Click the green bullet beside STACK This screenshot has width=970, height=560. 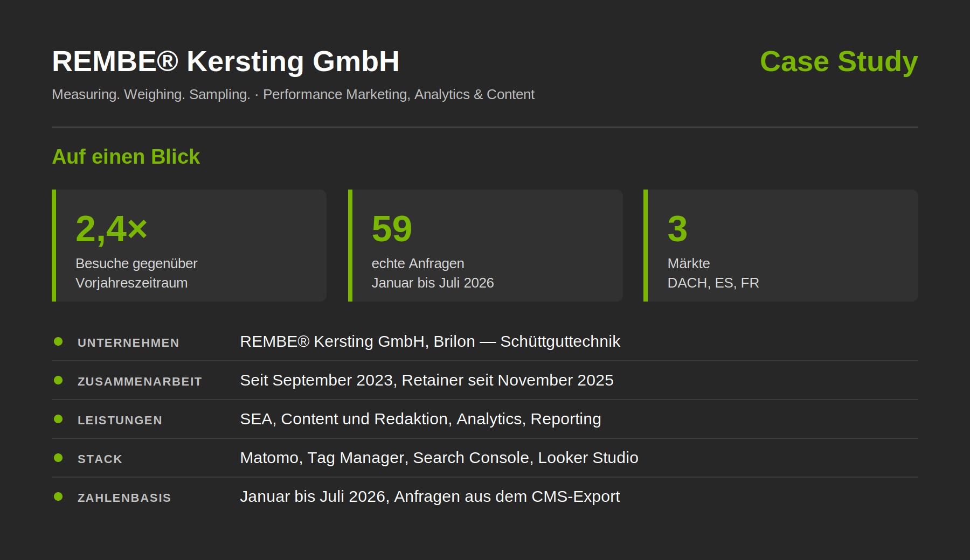58,458
